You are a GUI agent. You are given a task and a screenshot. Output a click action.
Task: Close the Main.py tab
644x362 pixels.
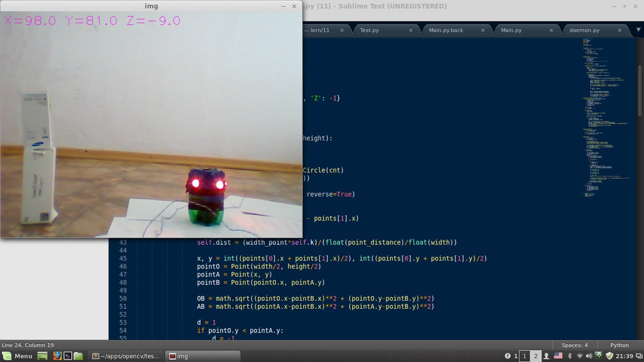(551, 30)
